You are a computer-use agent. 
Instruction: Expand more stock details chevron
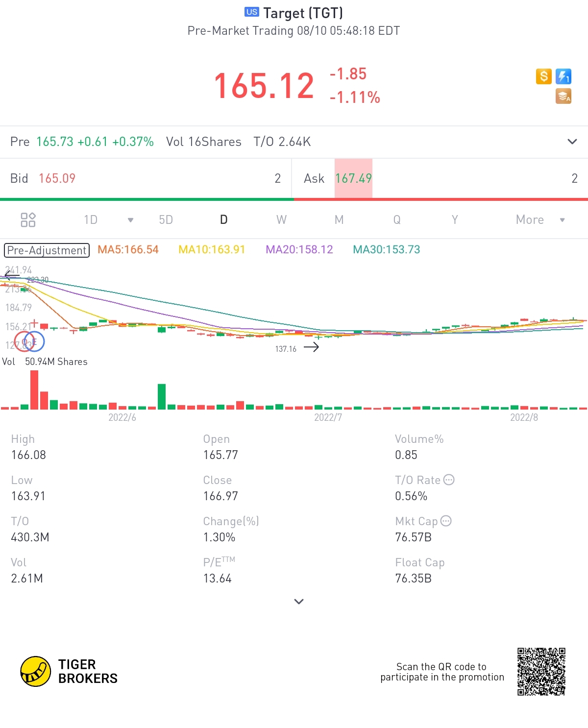click(x=299, y=602)
